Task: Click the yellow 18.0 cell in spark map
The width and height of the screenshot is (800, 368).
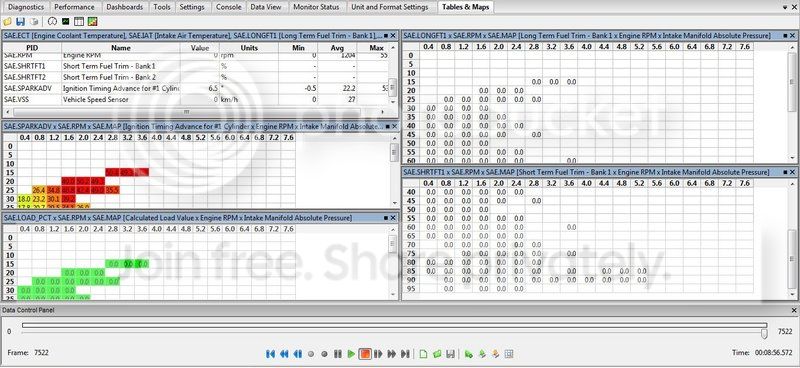Action: pyautogui.click(x=24, y=199)
